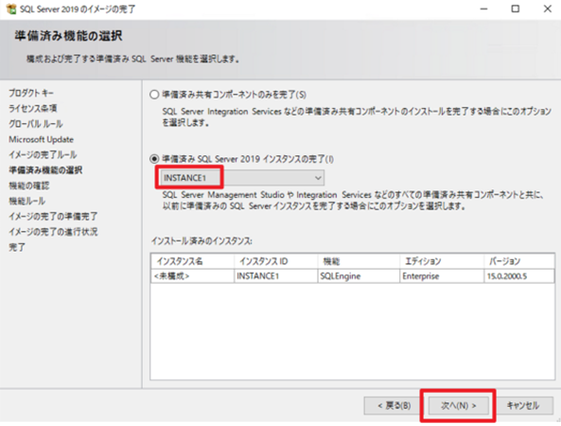Click the インスタンス名 column header
Viewport: 561px width, 426px height.
coord(192,261)
